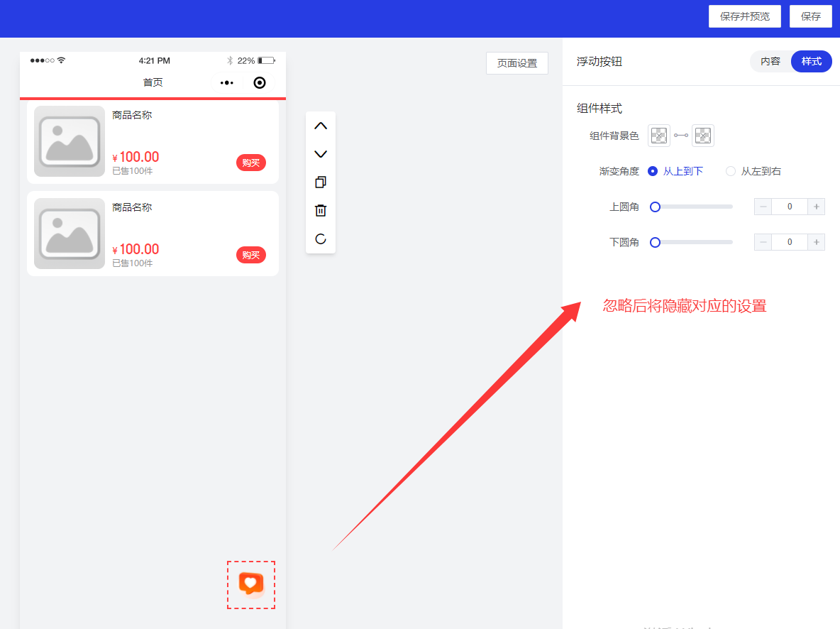Move component down with the down chevron
The height and width of the screenshot is (629, 840).
click(321, 155)
